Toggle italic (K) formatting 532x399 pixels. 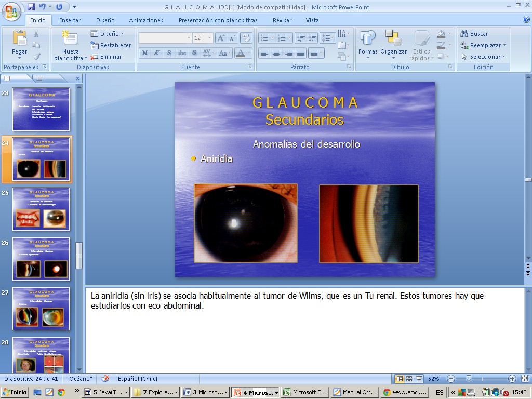pos(156,53)
